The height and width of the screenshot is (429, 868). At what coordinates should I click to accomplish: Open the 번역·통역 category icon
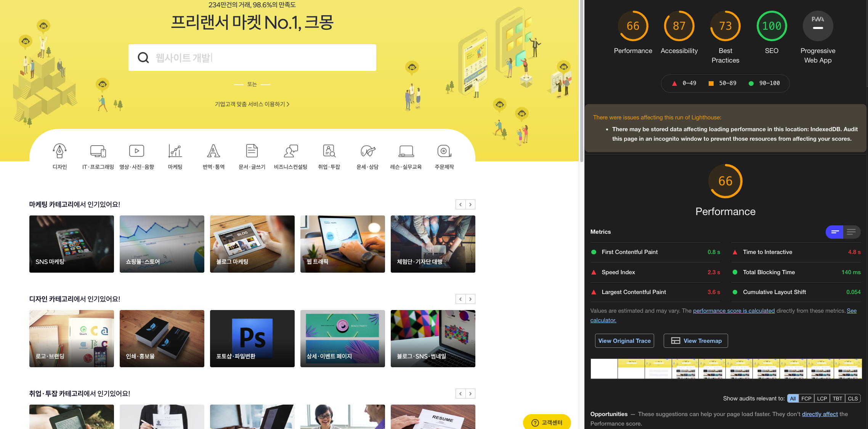[x=213, y=151]
